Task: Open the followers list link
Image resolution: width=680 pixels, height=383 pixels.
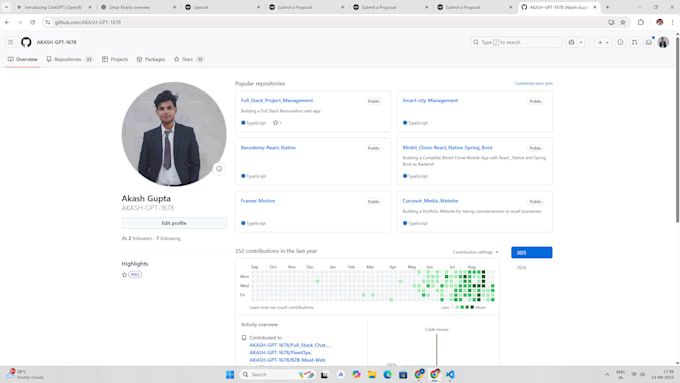Action: 140,238
